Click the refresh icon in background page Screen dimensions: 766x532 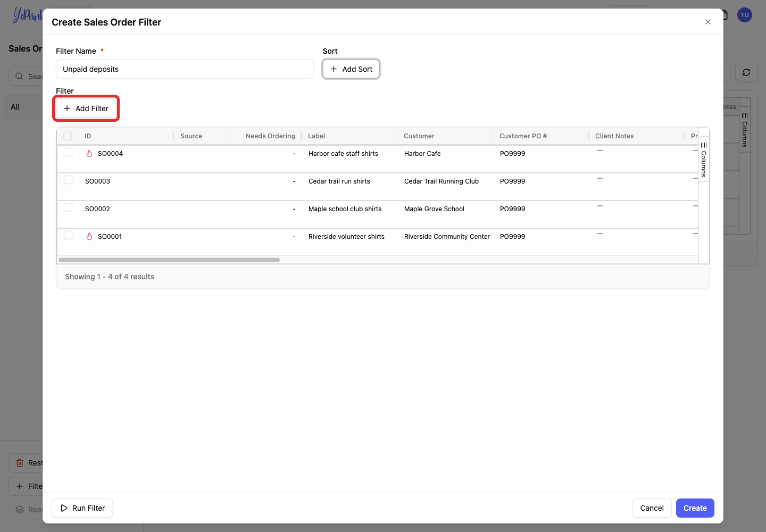pyautogui.click(x=746, y=72)
